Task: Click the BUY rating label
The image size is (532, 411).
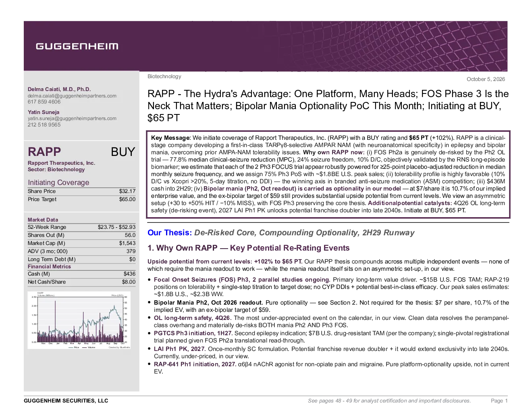Action: pos(123,152)
